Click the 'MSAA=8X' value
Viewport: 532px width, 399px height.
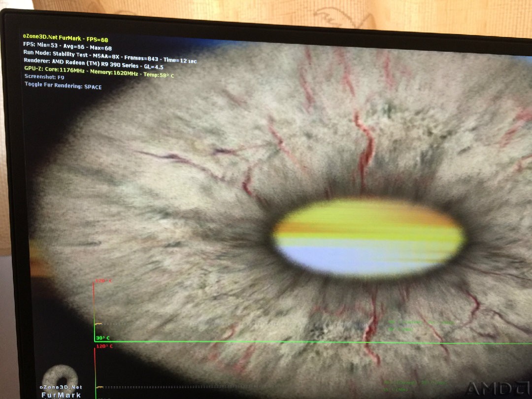(106, 56)
